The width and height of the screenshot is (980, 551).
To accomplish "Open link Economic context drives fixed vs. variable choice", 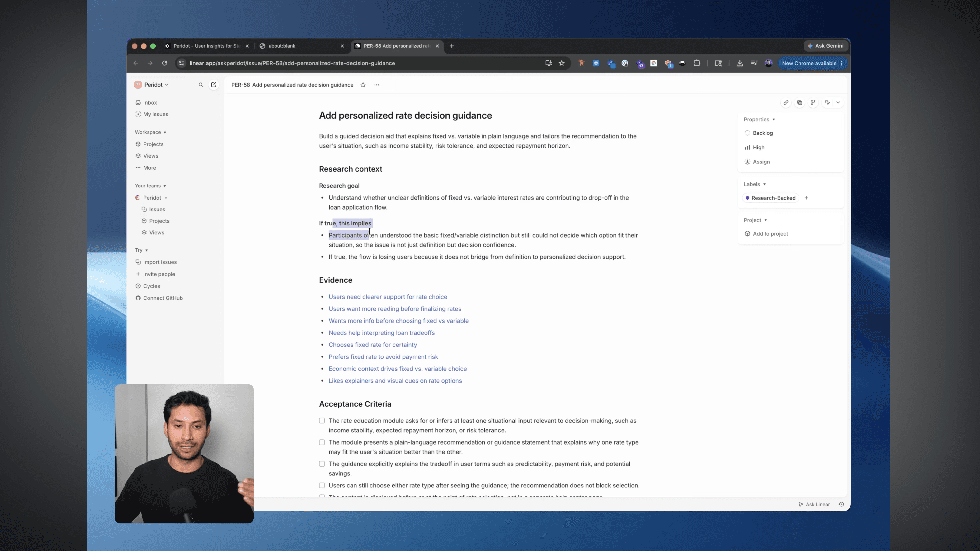I will click(x=398, y=369).
